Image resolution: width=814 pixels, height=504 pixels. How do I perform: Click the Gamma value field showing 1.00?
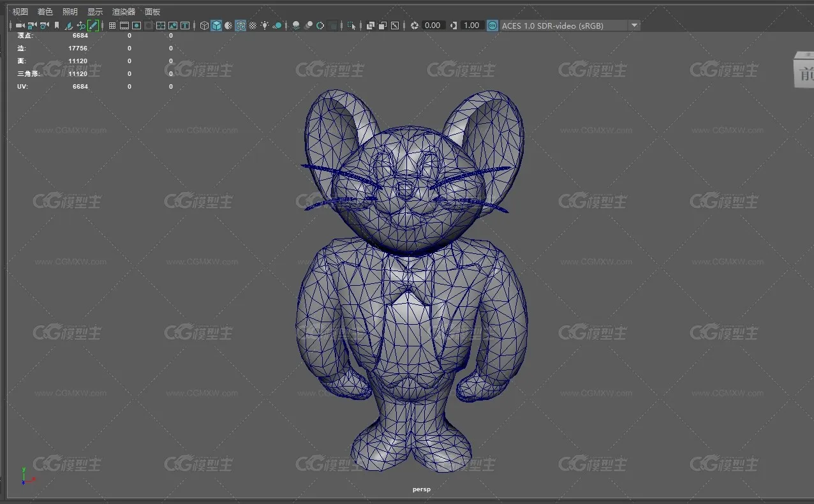(x=471, y=26)
